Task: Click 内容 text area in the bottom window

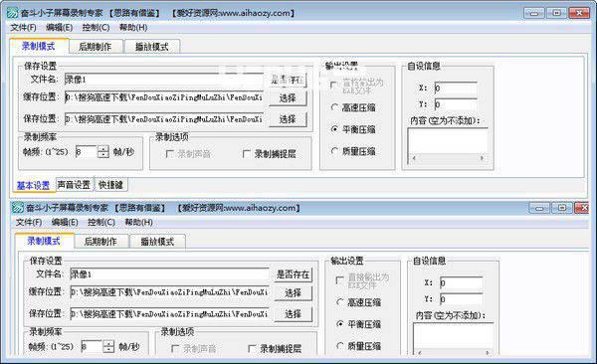Action: (x=453, y=336)
